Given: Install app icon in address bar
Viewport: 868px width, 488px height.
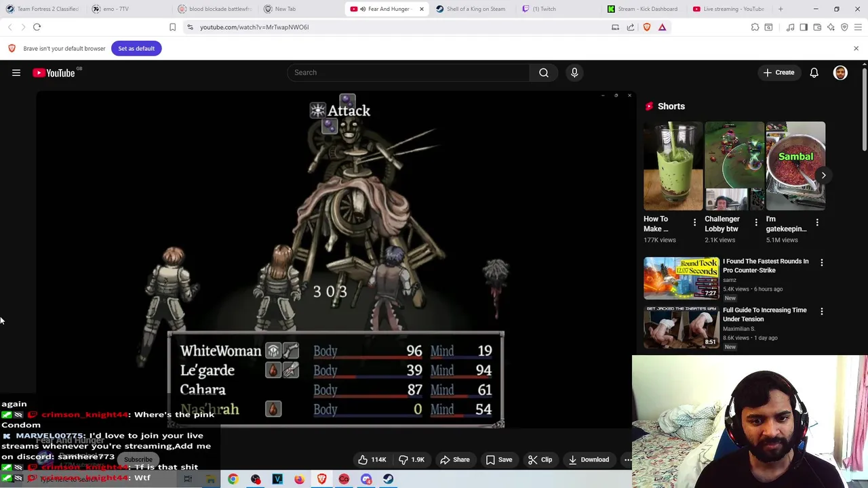Looking at the screenshot, I should pos(615,27).
